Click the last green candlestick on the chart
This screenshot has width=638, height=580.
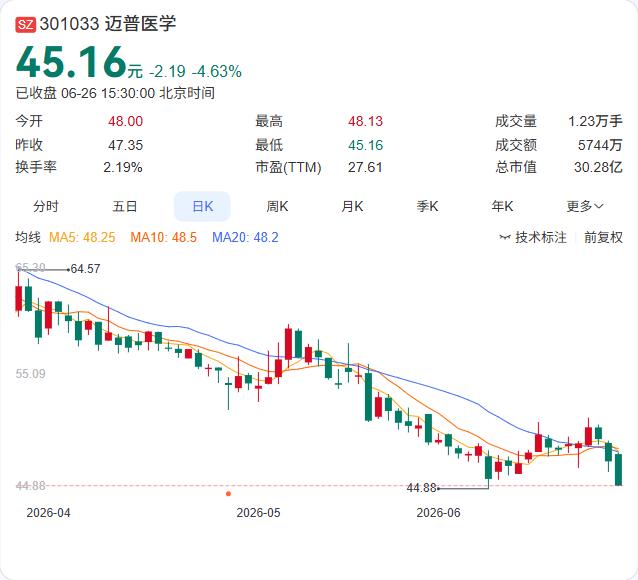coord(618,470)
